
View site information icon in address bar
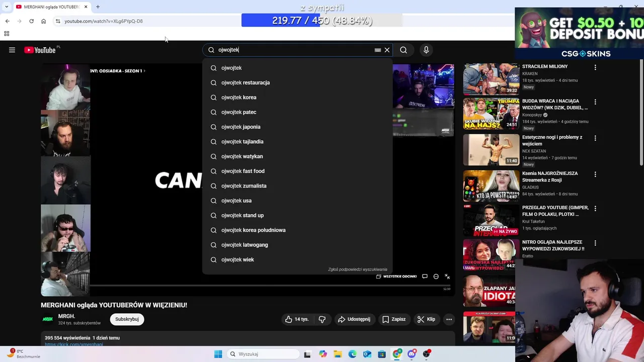click(58, 21)
